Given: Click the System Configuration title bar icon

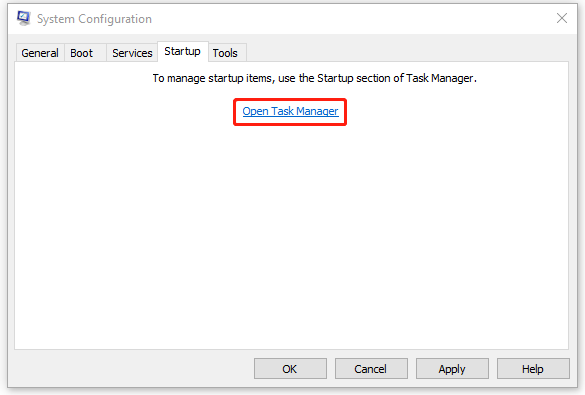Looking at the screenshot, I should click(x=24, y=18).
